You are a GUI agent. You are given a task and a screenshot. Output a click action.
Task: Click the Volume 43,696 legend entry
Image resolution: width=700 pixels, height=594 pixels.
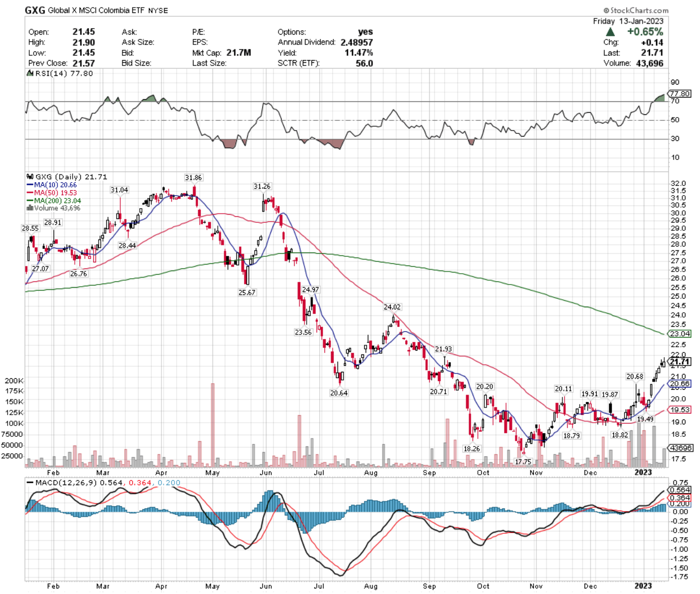[53, 208]
